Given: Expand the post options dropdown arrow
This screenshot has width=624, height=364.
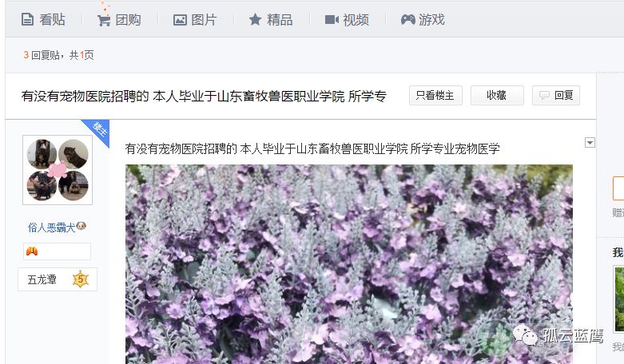Looking at the screenshot, I should (590, 142).
